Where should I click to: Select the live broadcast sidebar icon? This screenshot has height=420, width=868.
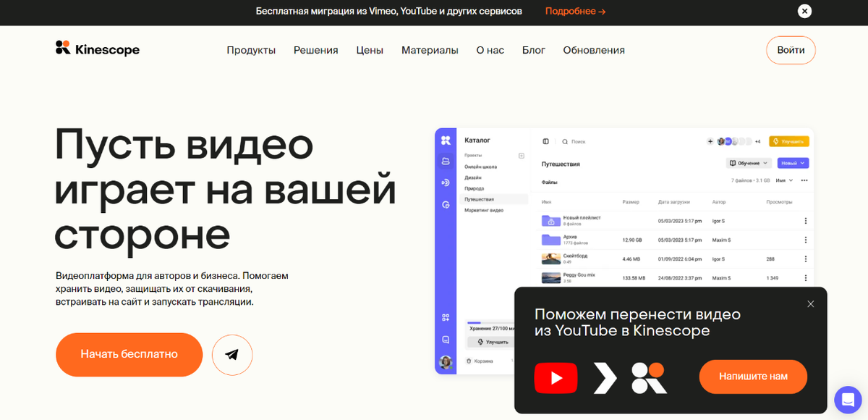(x=446, y=182)
